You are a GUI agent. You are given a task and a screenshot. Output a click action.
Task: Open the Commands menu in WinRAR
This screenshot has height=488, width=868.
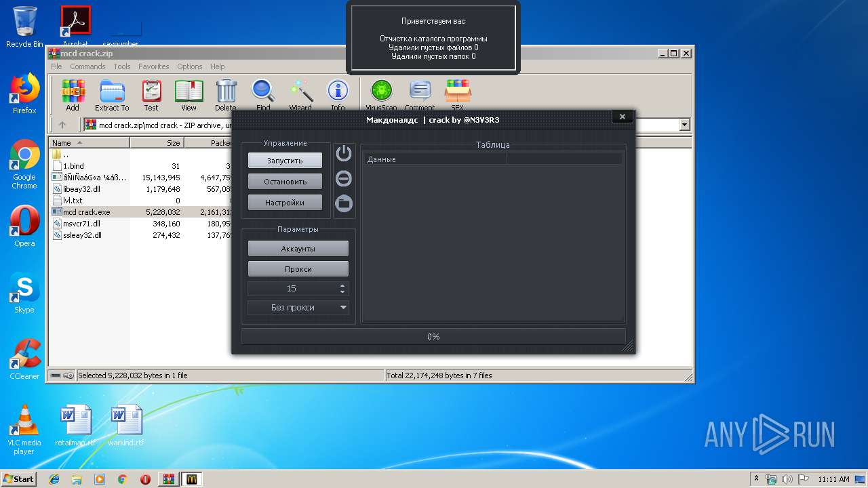[87, 66]
